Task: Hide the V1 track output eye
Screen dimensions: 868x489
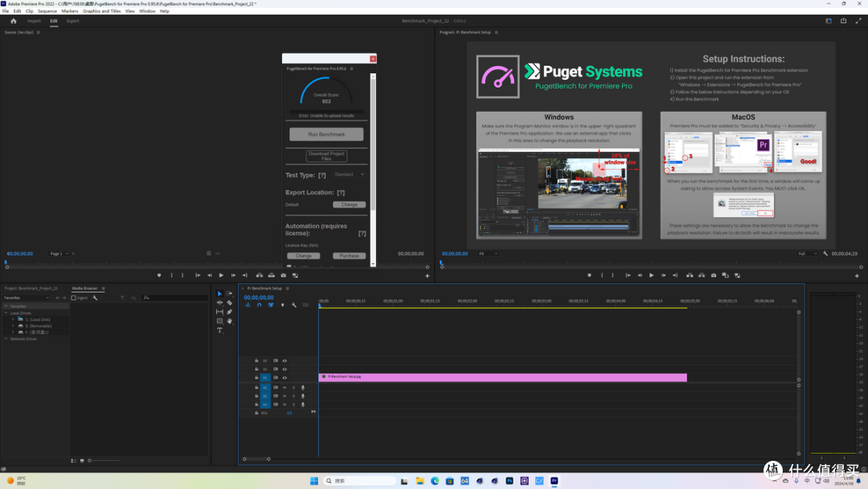Action: pos(285,378)
